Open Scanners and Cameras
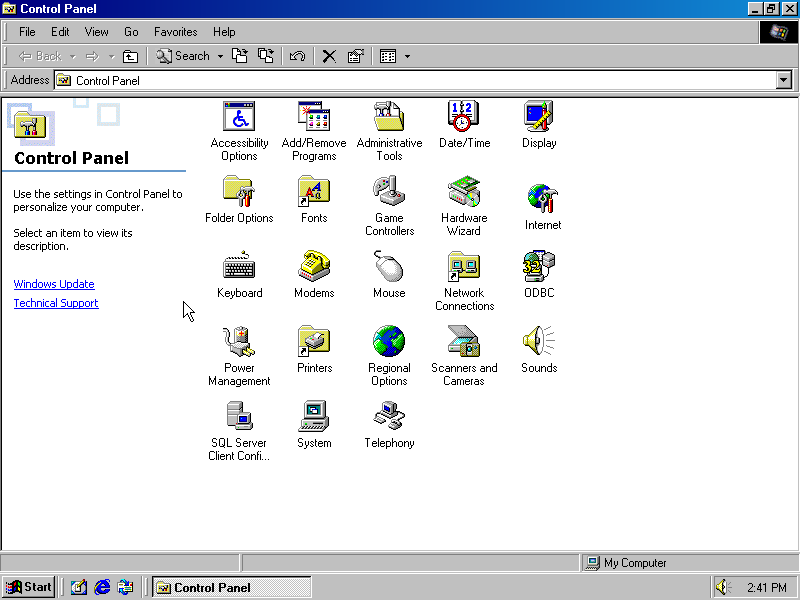Viewport: 800px width, 600px height. tap(464, 342)
